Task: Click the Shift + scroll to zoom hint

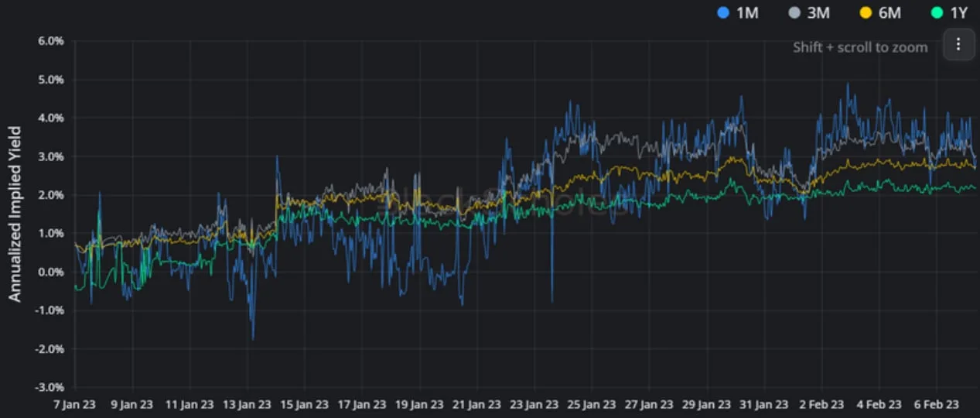Action: click(860, 47)
